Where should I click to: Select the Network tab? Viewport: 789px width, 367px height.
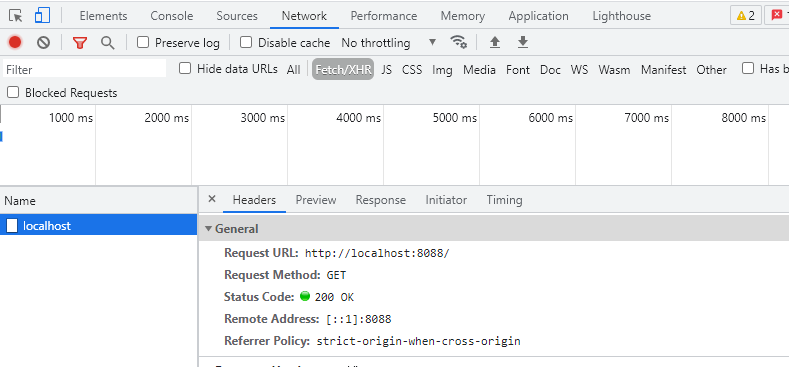point(304,16)
